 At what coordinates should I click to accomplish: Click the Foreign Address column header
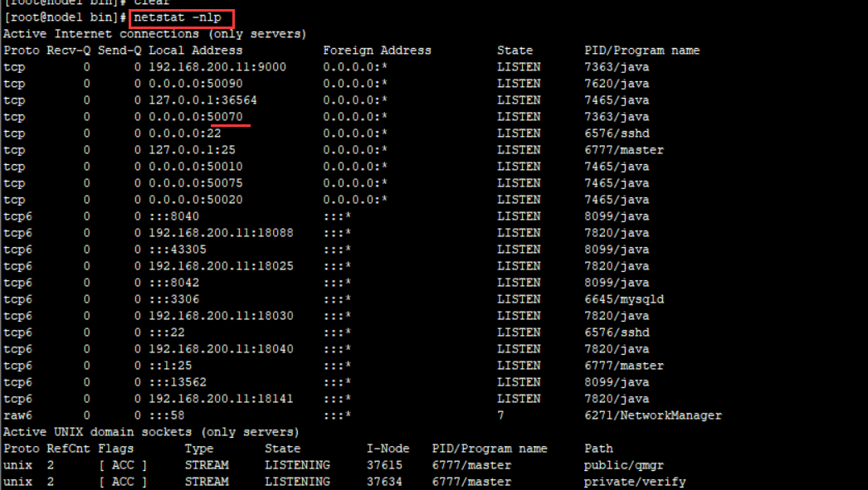click(x=377, y=51)
